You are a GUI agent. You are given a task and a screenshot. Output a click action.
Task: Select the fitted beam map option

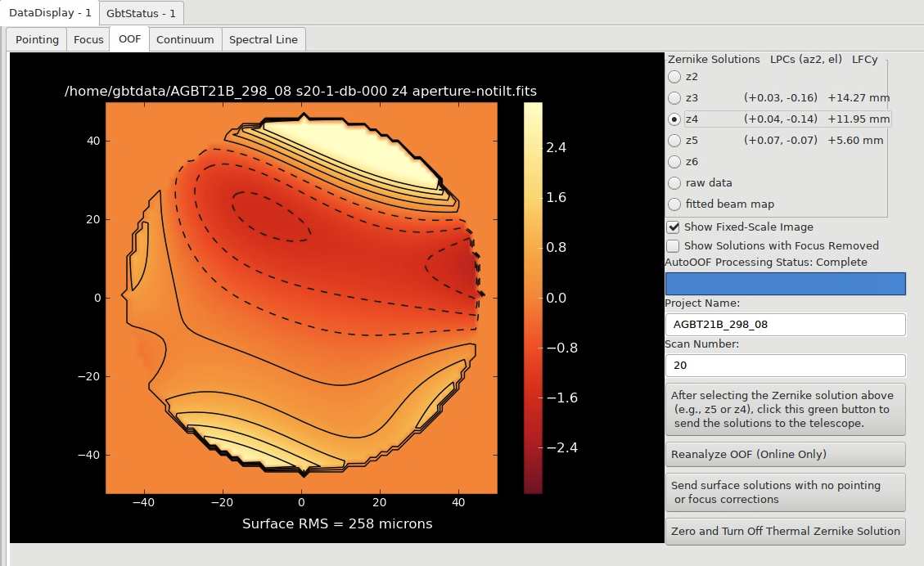coord(674,204)
